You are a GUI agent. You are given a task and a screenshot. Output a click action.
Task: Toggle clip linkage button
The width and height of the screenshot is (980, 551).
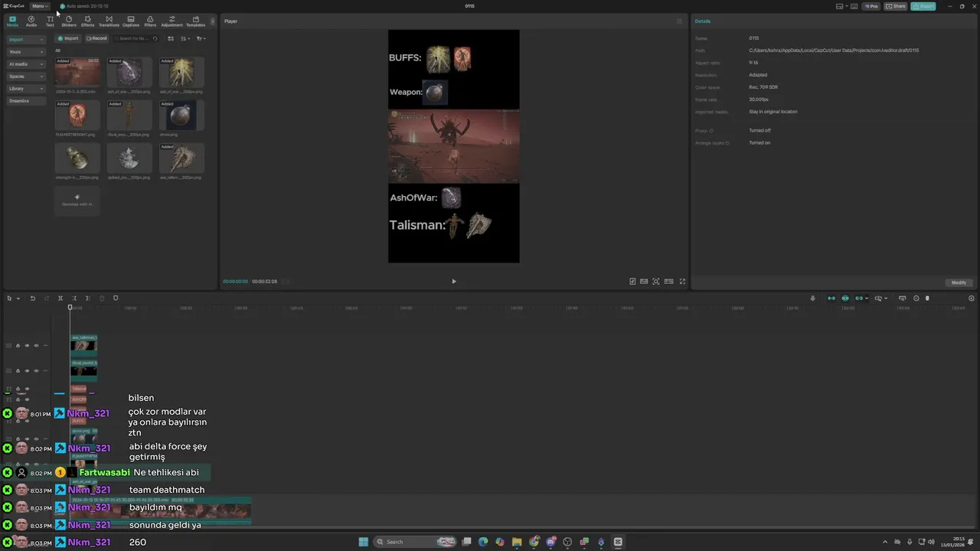point(859,298)
